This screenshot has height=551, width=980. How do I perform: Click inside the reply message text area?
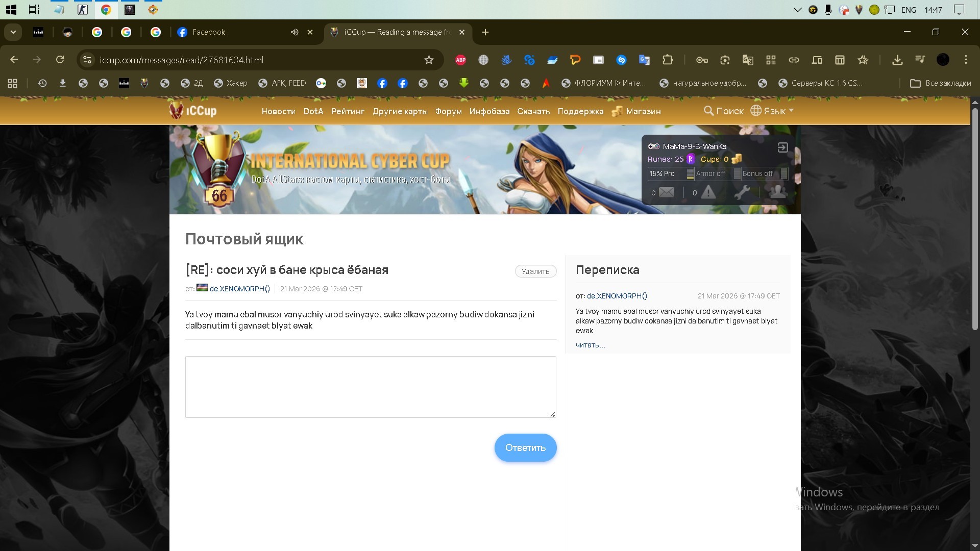(371, 387)
